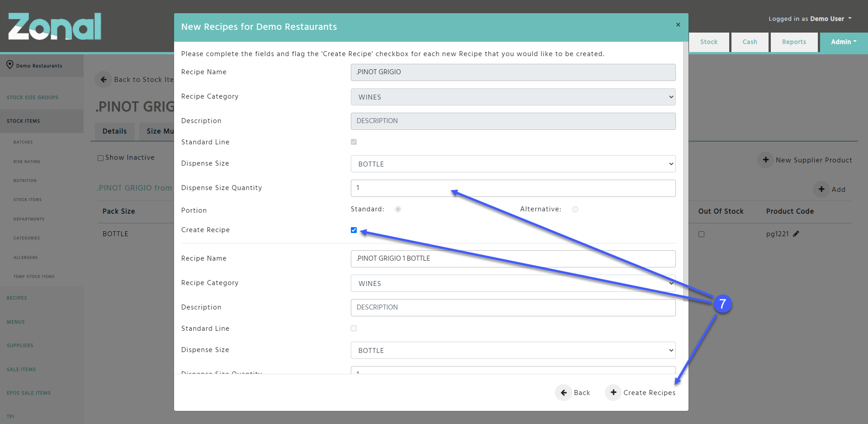The height and width of the screenshot is (424, 868).
Task: Close the New Recipes dialog
Action: 678,25
